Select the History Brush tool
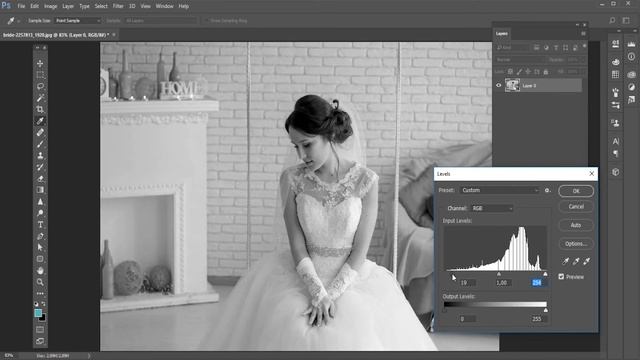Image resolution: width=640 pixels, height=360 pixels. [40, 167]
